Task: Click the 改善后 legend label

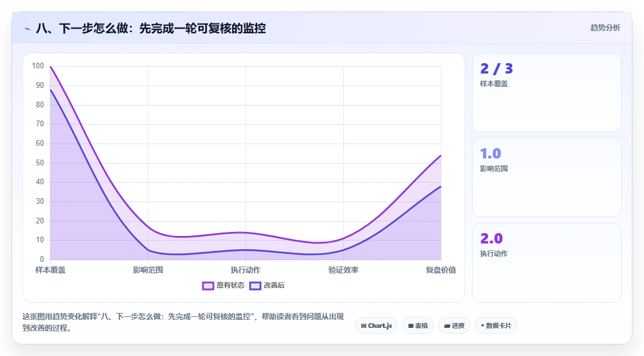Action: coord(274,285)
